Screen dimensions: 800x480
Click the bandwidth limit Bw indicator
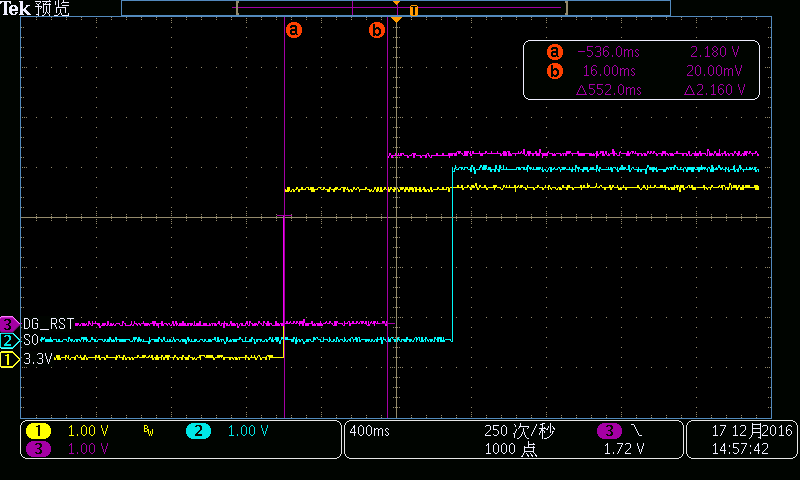[148, 432]
